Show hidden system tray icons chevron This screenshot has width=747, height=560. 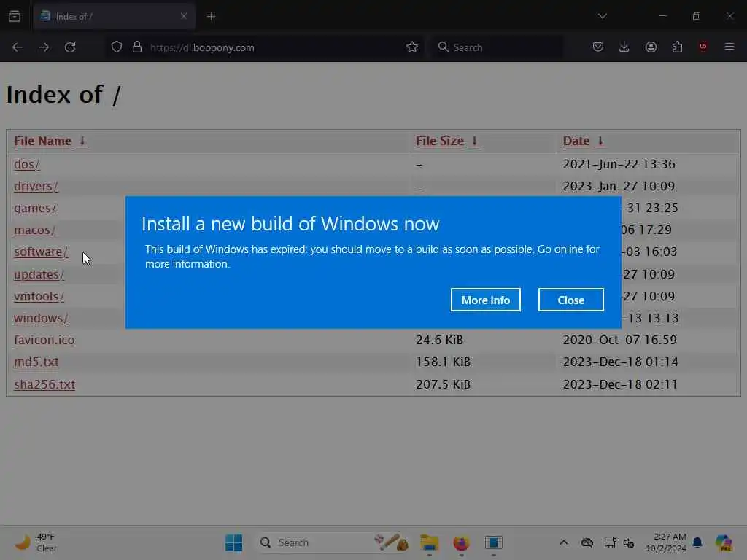coord(564,542)
